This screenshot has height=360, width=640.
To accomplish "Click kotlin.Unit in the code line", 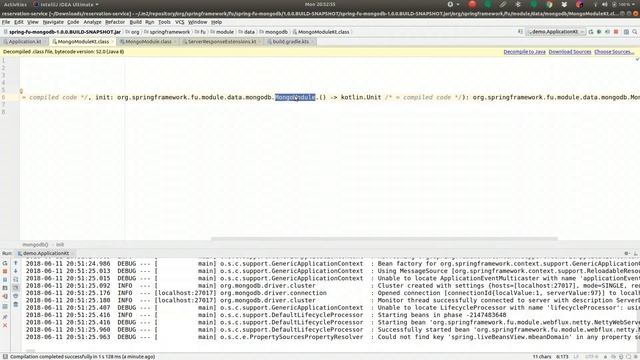I will coord(361,97).
